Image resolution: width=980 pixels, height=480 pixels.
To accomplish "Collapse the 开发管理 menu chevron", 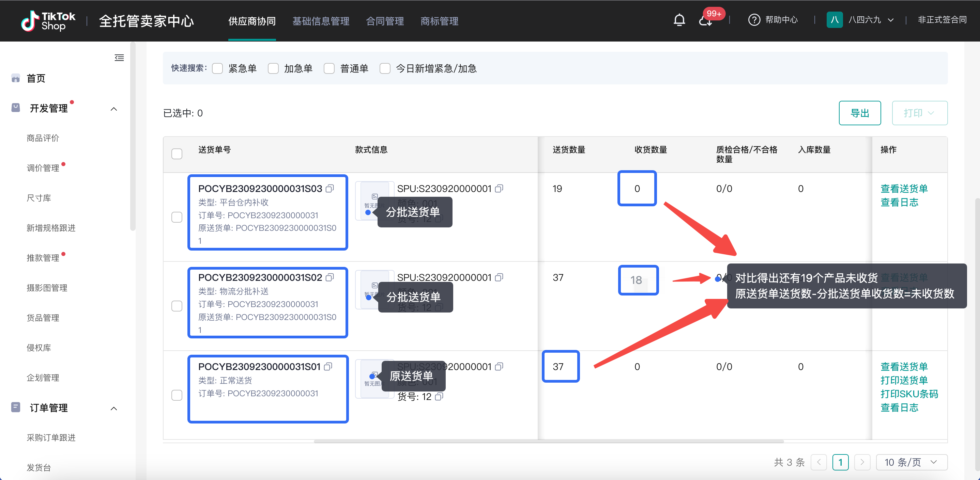I will tap(114, 109).
